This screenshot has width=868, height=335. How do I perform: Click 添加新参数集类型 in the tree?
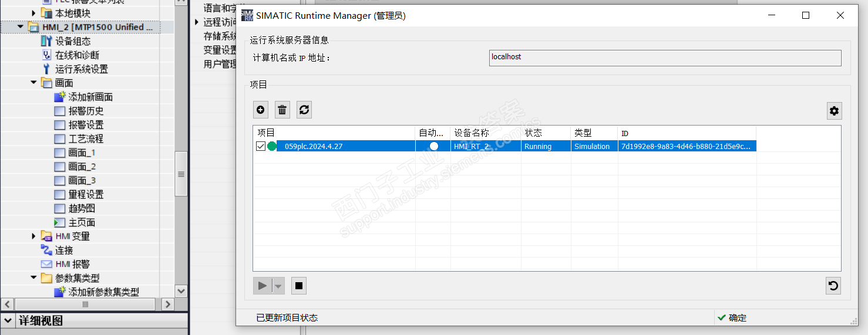click(104, 292)
